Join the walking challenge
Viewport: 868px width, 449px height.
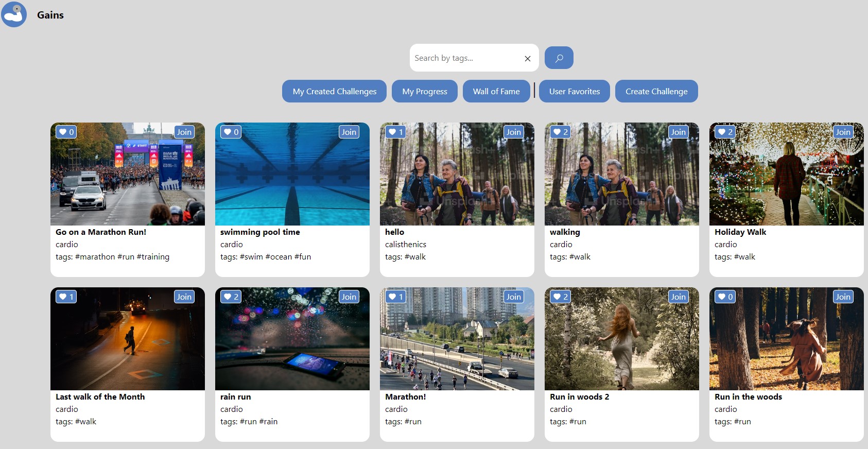click(678, 132)
